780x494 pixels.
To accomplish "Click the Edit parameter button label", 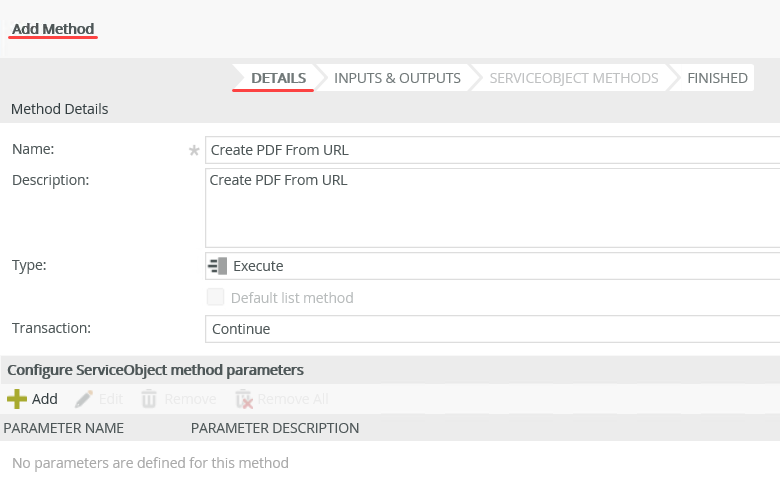I will tap(111, 399).
